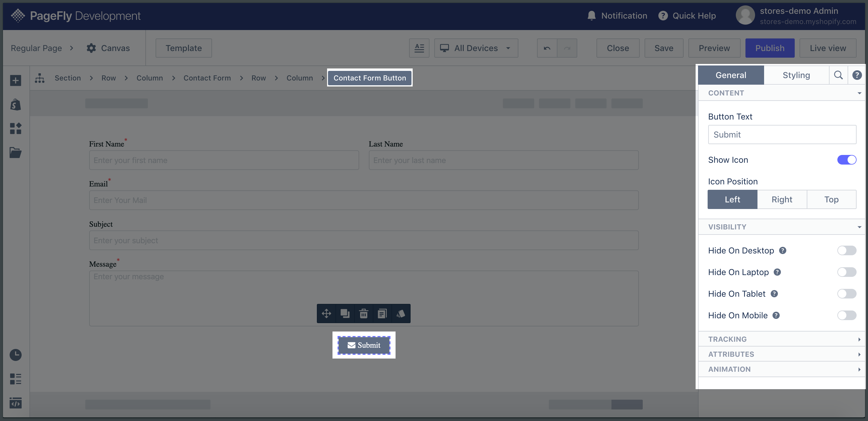Click the Button Text input field
868x421 pixels.
click(x=782, y=135)
